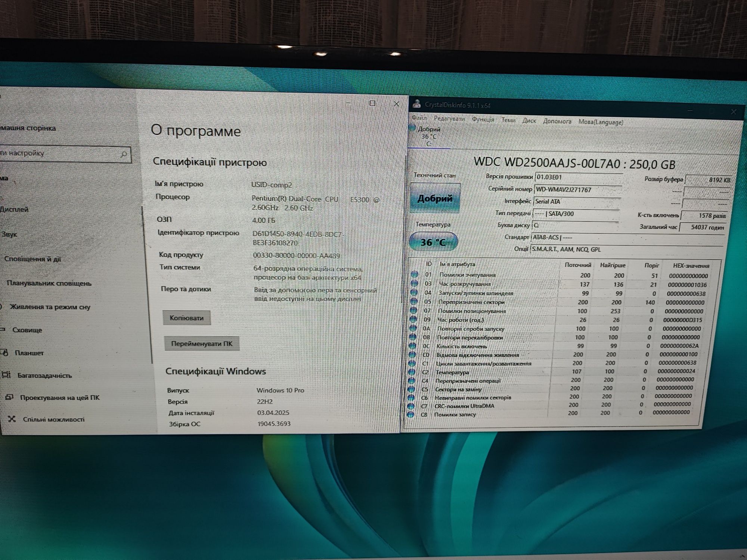Click the status circle for attribute 05
Image resolution: width=747 pixels, height=560 pixels.
pos(413,302)
